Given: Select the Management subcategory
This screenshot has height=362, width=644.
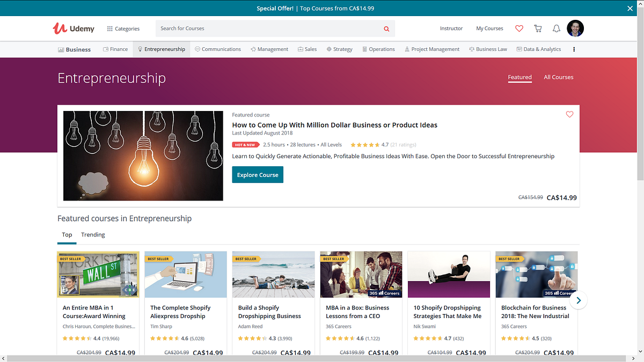Looking at the screenshot, I should [x=269, y=49].
